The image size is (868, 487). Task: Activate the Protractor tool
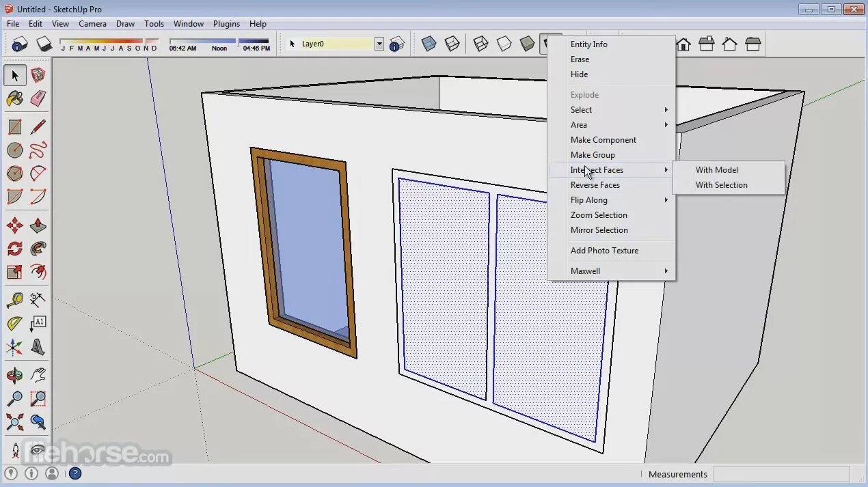click(15, 324)
